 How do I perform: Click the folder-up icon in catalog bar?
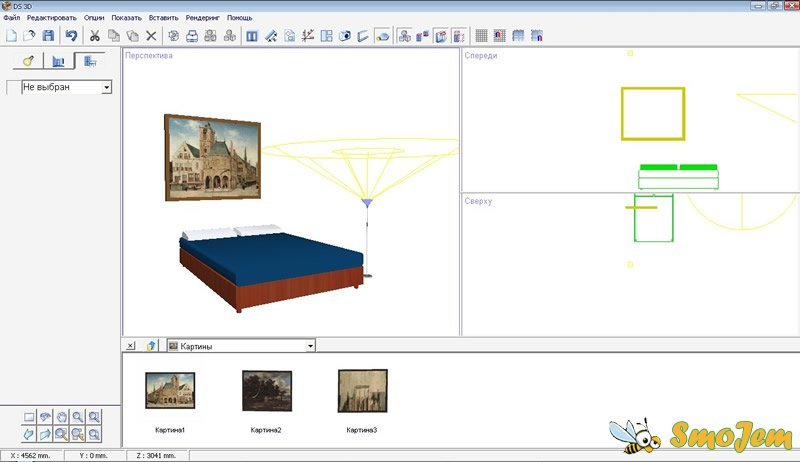pyautogui.click(x=151, y=345)
